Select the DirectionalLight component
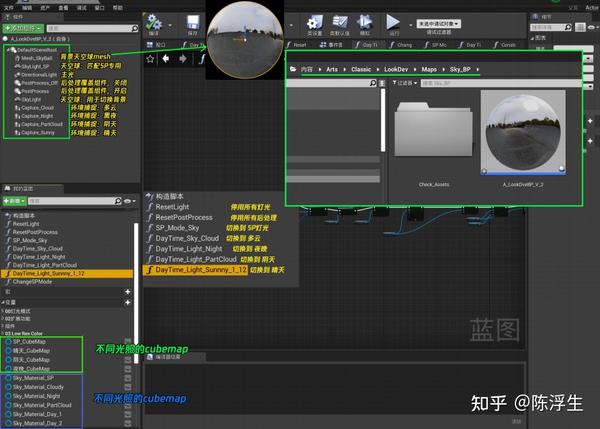 point(36,75)
